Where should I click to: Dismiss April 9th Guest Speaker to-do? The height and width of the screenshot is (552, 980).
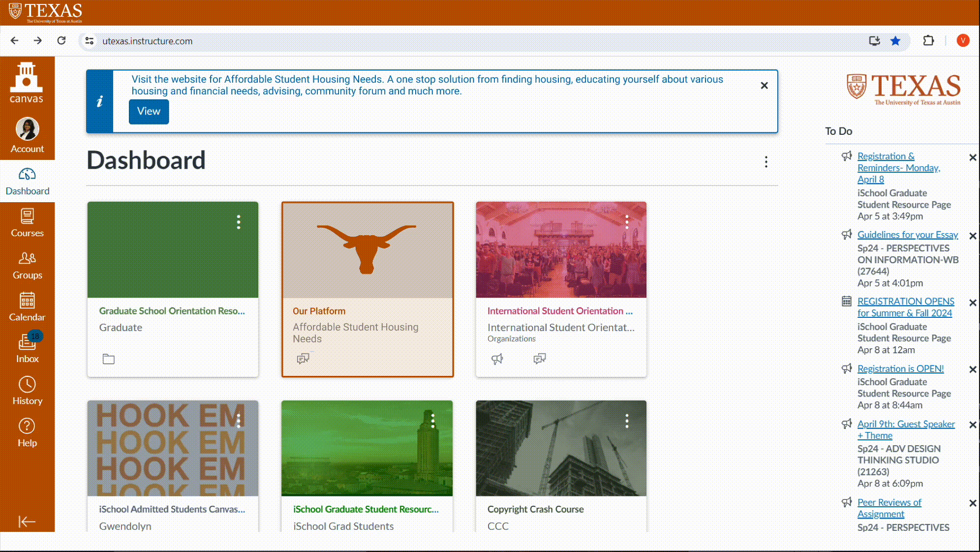tap(972, 425)
